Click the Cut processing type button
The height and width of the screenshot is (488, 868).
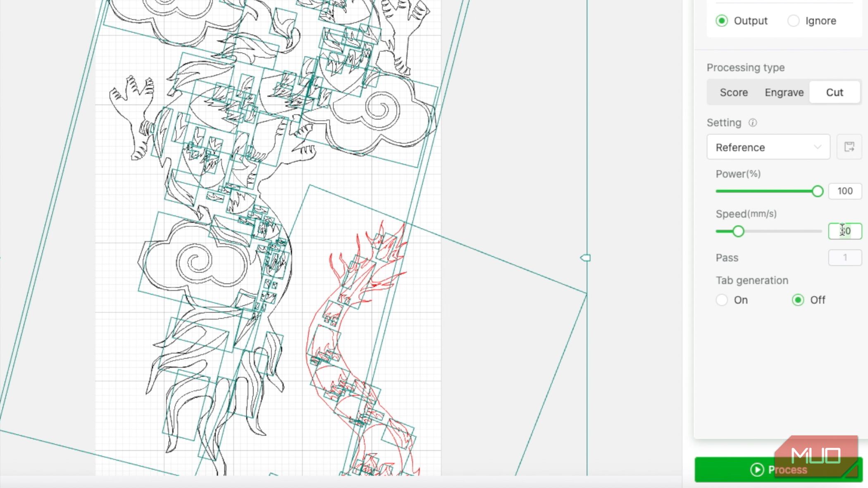[x=835, y=93]
